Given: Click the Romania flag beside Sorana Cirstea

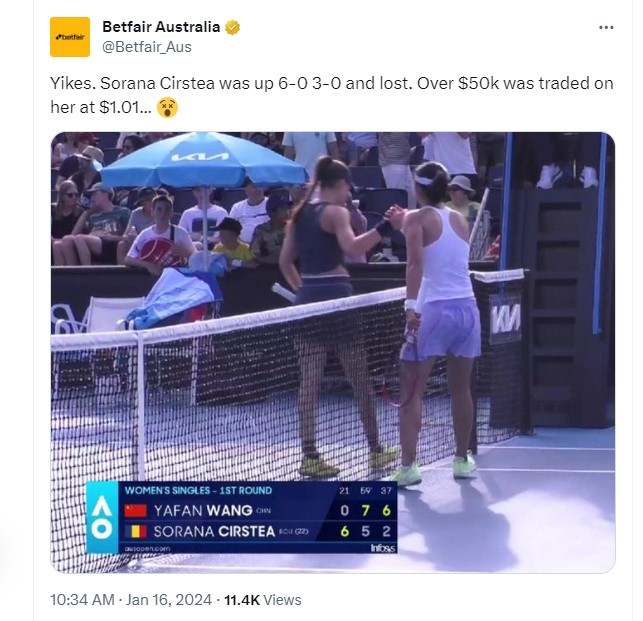Looking at the screenshot, I should tap(135, 532).
